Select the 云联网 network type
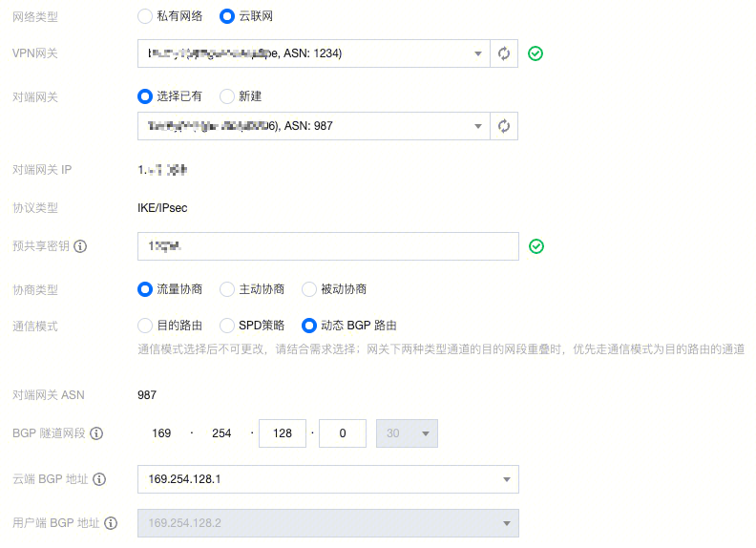The image size is (756, 548). (x=226, y=16)
